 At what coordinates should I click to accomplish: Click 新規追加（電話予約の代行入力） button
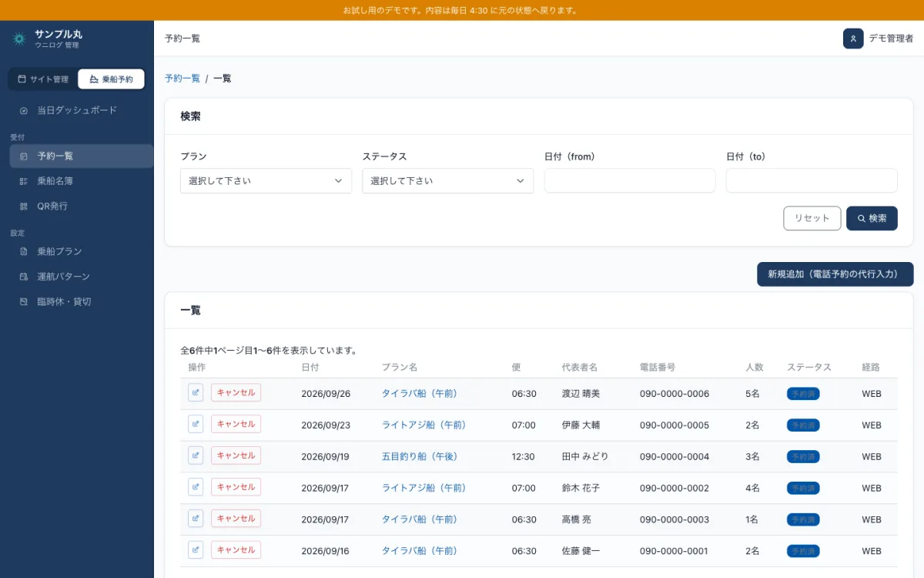[x=835, y=274]
